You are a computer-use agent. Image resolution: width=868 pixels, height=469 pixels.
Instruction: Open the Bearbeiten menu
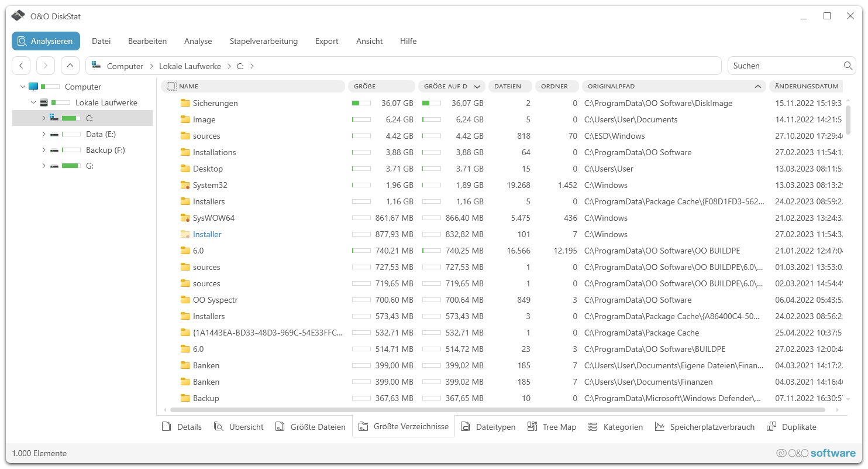(x=147, y=41)
